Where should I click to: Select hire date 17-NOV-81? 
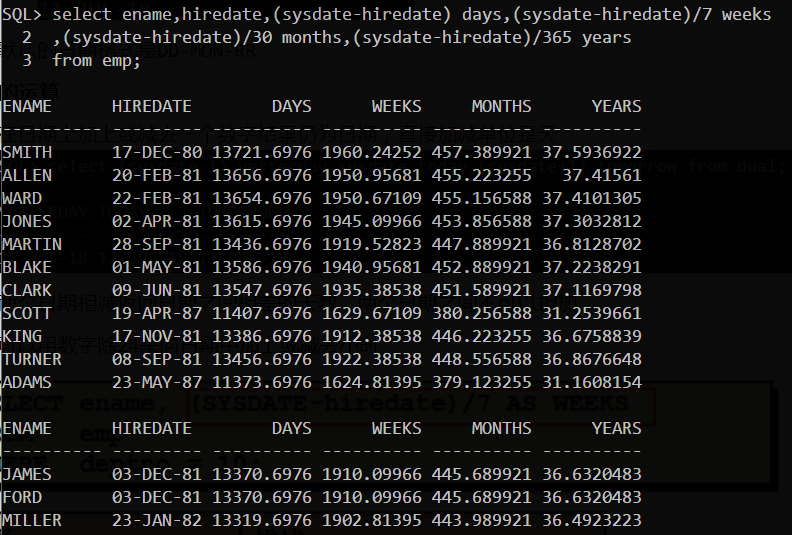click(157, 336)
